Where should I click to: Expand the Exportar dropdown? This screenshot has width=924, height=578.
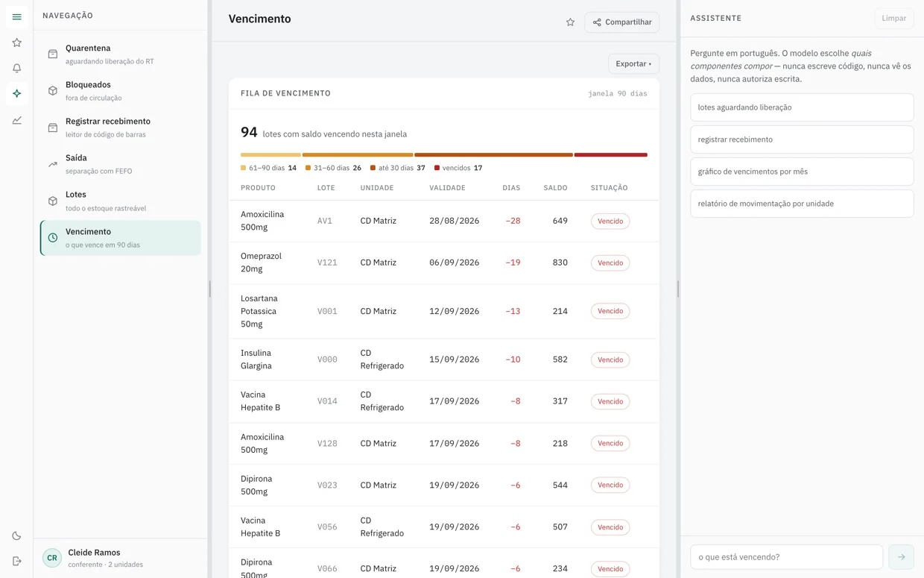[x=633, y=64]
